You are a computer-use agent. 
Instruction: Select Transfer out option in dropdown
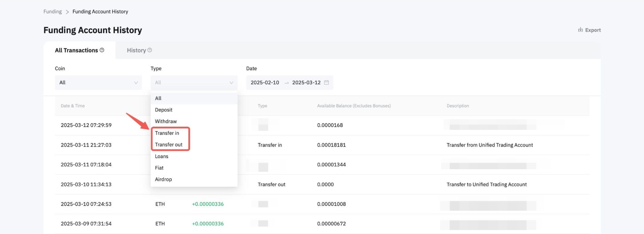[x=168, y=145]
